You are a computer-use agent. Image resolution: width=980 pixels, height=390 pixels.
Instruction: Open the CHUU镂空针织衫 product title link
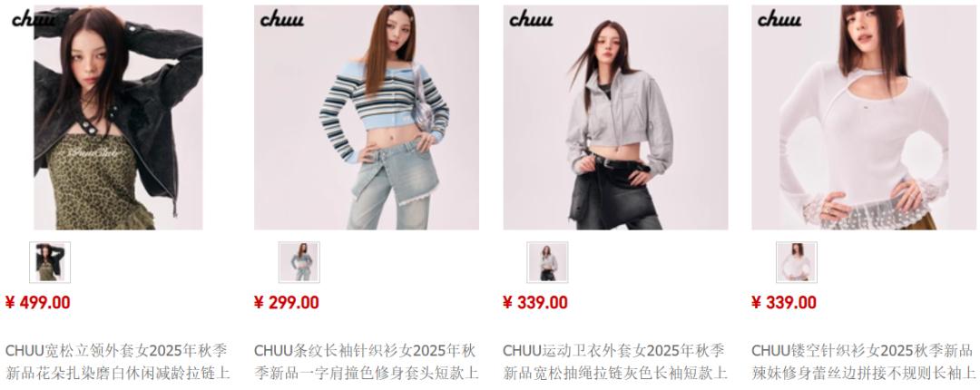[x=864, y=362]
